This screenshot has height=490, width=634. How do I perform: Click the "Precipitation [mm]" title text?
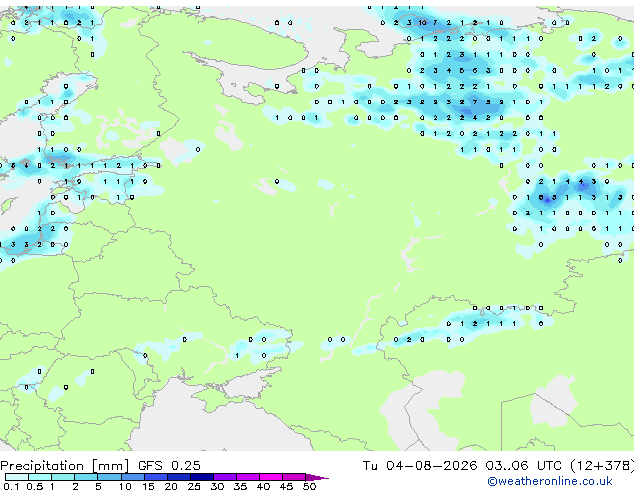point(65,466)
